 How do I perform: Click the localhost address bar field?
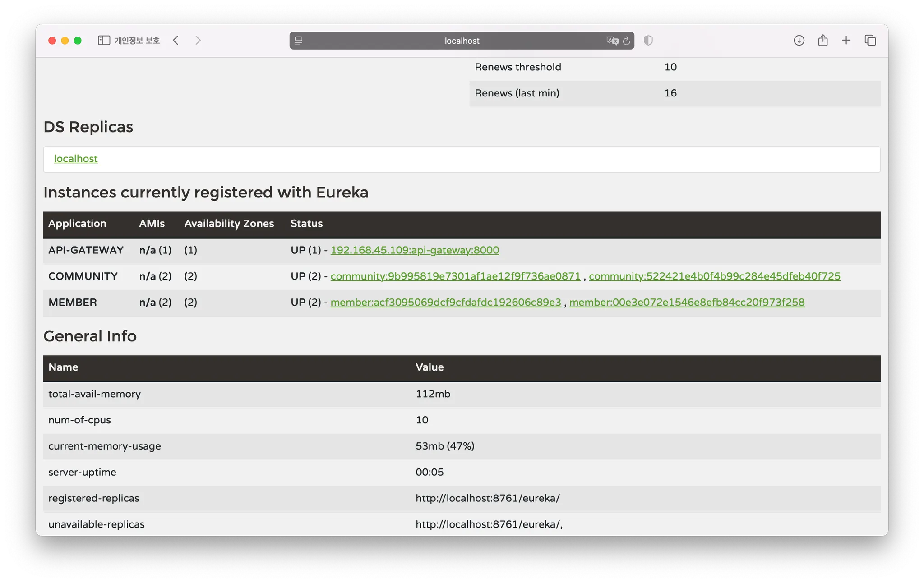point(462,41)
